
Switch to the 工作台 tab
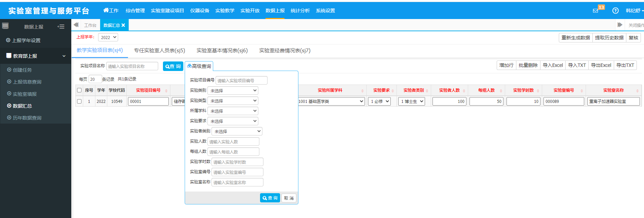click(x=90, y=25)
